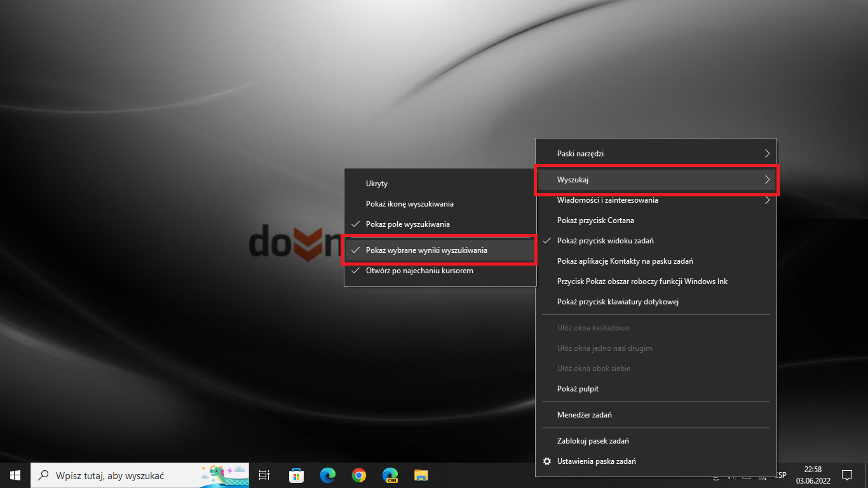Screen dimensions: 868x488
Task: Uncheck Otwórz po najechaniu kursorem
Action: click(440, 271)
